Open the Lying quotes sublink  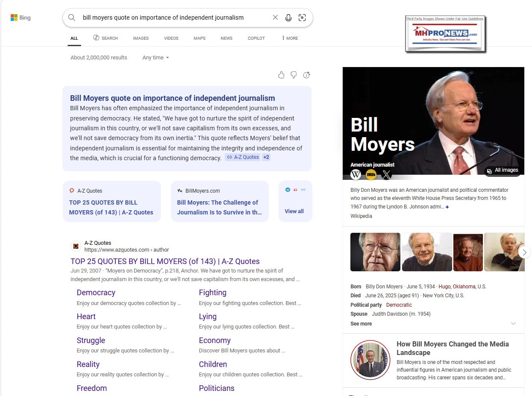(208, 317)
